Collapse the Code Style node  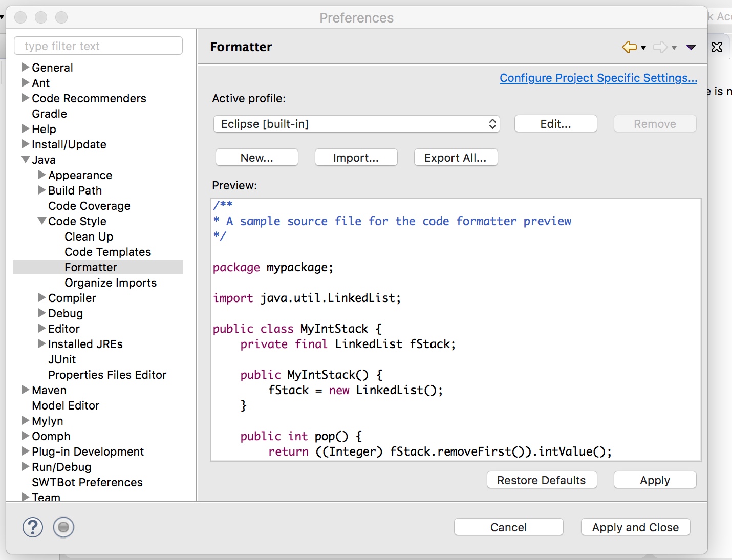pos(42,221)
